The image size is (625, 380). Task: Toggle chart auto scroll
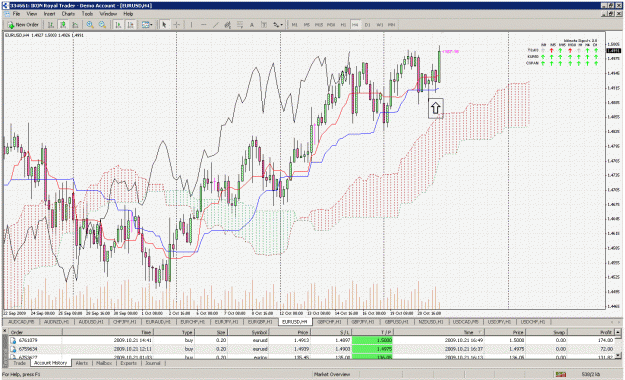(118, 25)
